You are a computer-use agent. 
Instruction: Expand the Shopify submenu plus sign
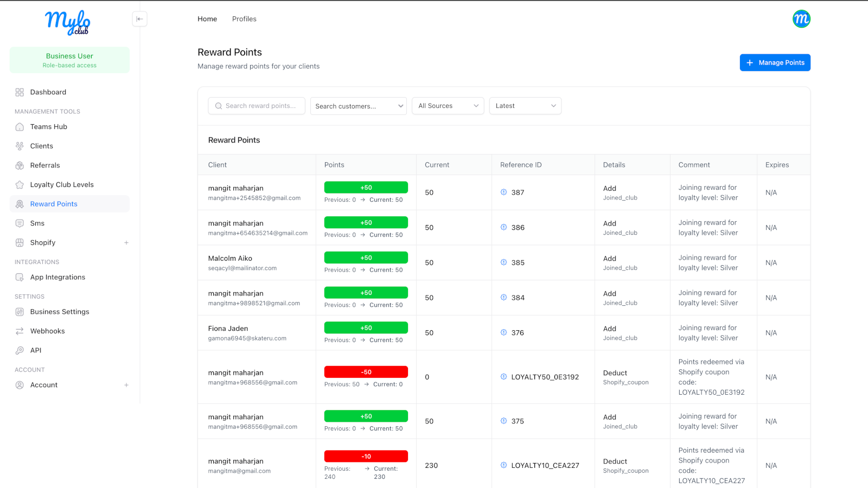point(126,243)
